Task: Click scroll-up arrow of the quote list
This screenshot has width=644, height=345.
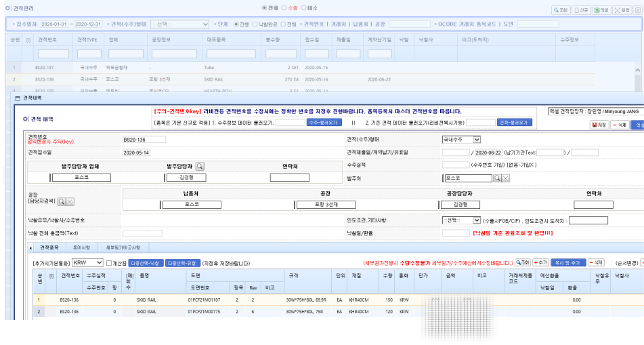Action: click(638, 70)
